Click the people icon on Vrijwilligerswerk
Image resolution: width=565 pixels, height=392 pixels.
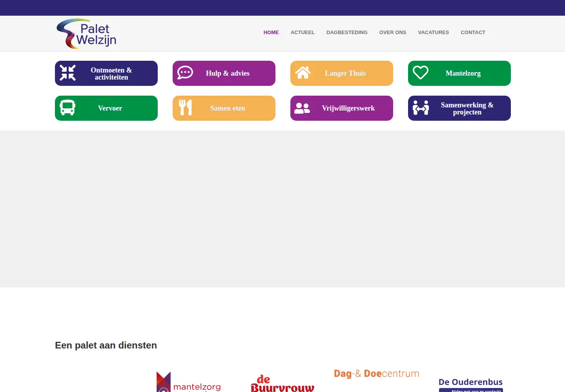[x=302, y=108]
